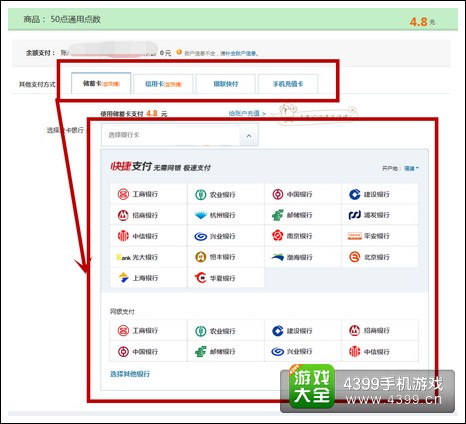Select 邮储银行 under 快捷支付
The image size is (466, 424).
click(303, 215)
